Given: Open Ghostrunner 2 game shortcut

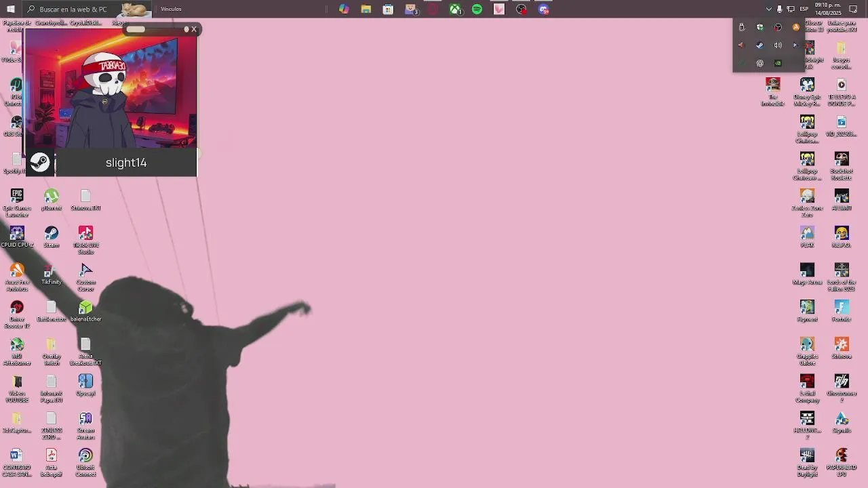Looking at the screenshot, I should pyautogui.click(x=842, y=389).
